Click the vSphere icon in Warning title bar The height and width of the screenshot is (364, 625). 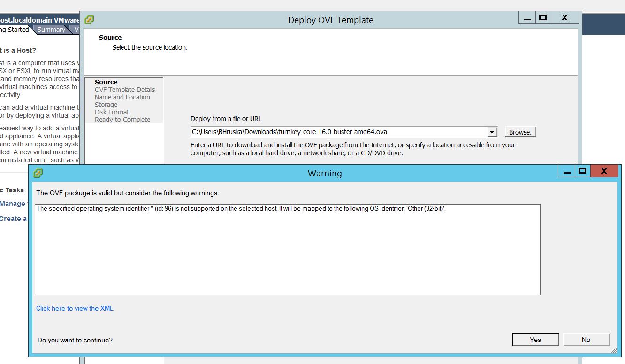38,173
